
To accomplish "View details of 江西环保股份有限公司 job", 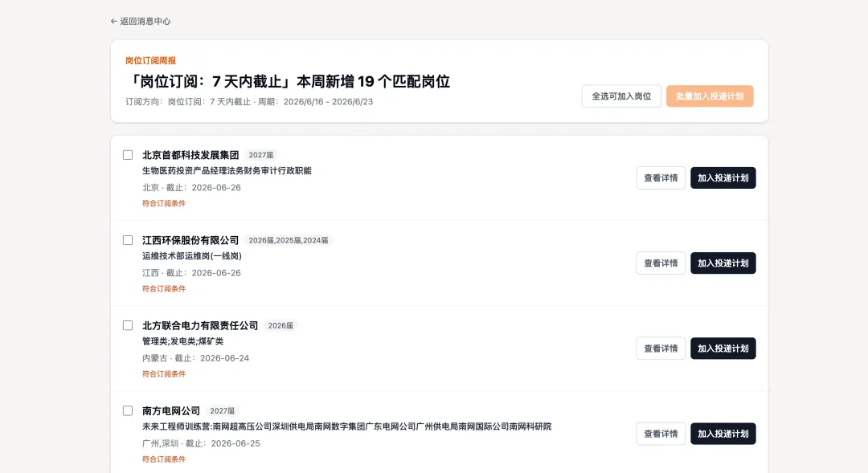I will pos(661,263).
